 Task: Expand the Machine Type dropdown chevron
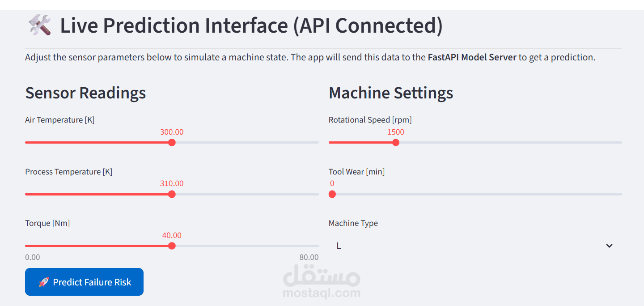point(609,246)
